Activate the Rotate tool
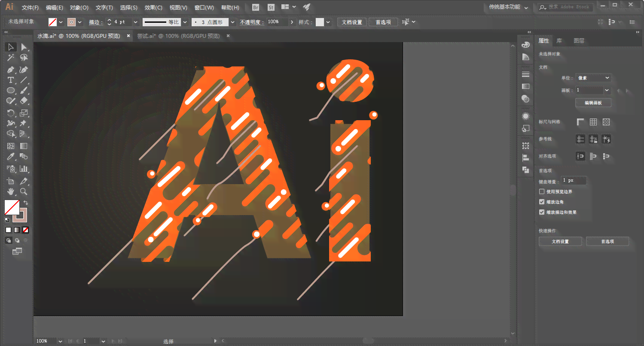Image resolution: width=644 pixels, height=346 pixels. click(x=11, y=113)
